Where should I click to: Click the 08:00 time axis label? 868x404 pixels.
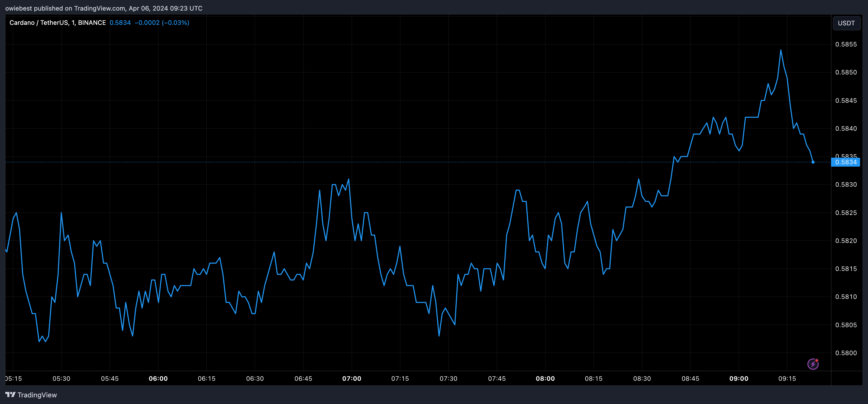point(545,378)
